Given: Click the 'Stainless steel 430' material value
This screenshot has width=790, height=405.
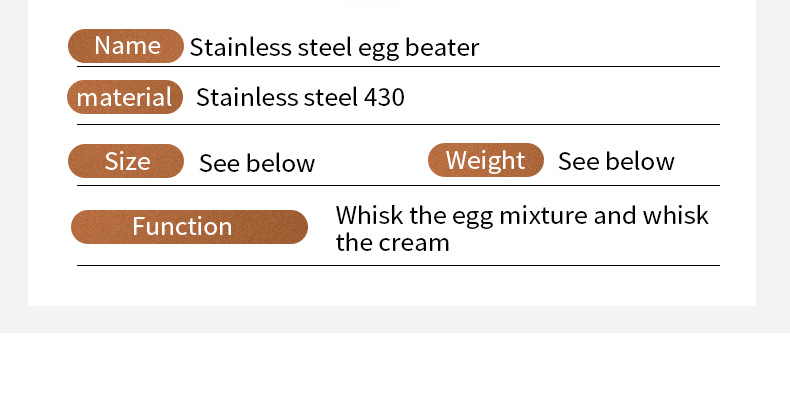Looking at the screenshot, I should pos(300,98).
